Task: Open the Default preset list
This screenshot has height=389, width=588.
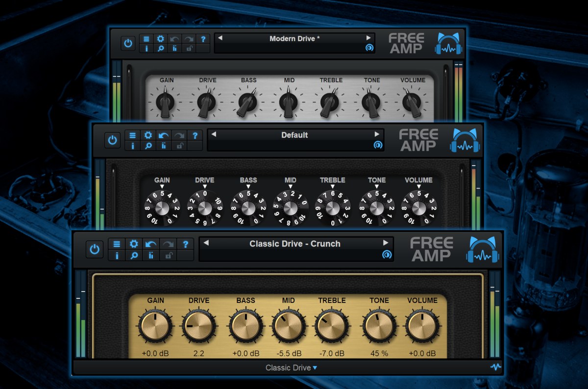Action: 294,135
